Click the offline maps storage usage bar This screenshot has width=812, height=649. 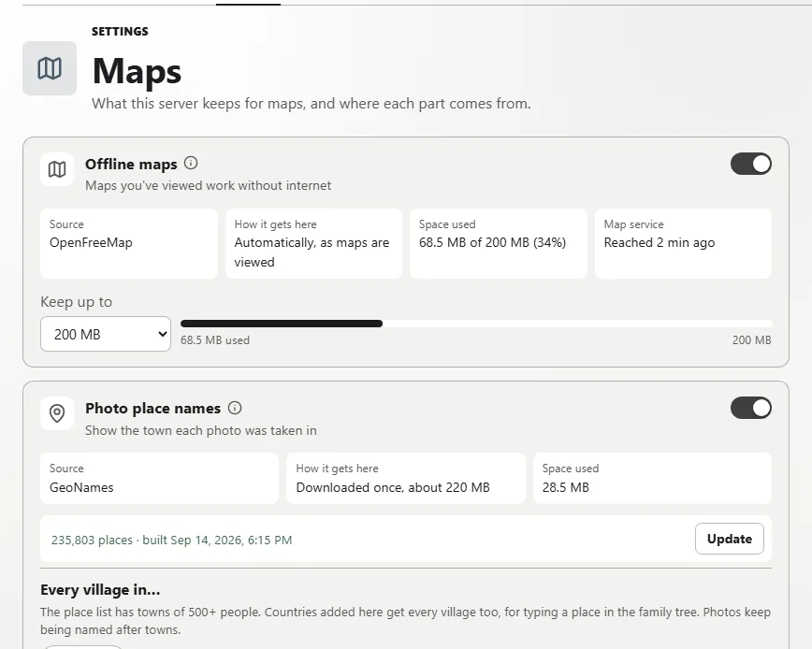pos(476,324)
